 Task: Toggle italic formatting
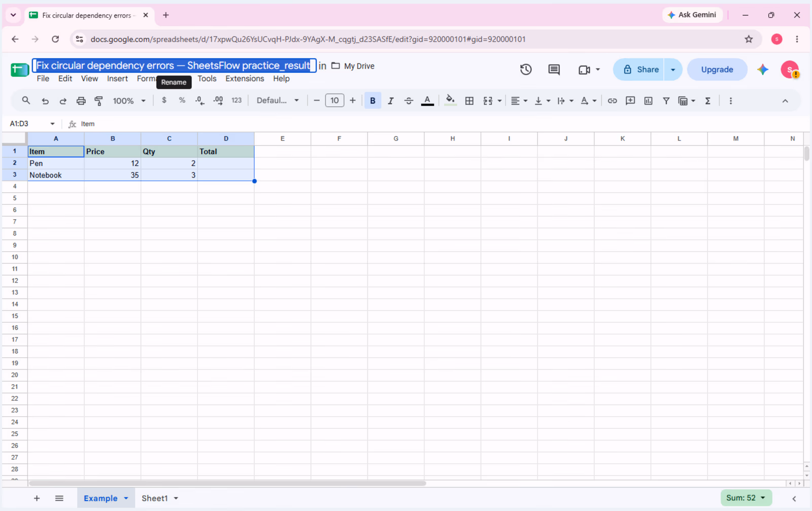(x=391, y=100)
